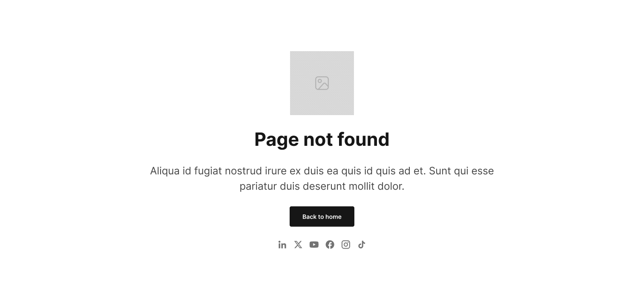Open the Instagram camera icon
This screenshot has width=644, height=301.
[x=346, y=245]
